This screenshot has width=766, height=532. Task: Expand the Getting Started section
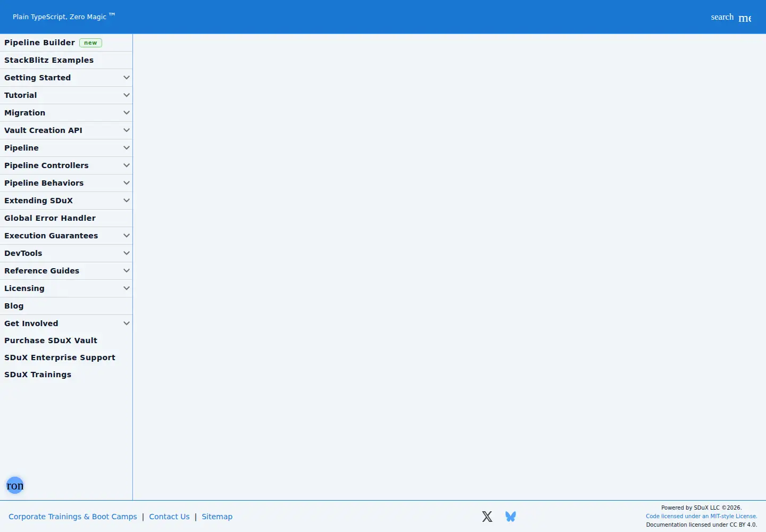click(x=66, y=78)
